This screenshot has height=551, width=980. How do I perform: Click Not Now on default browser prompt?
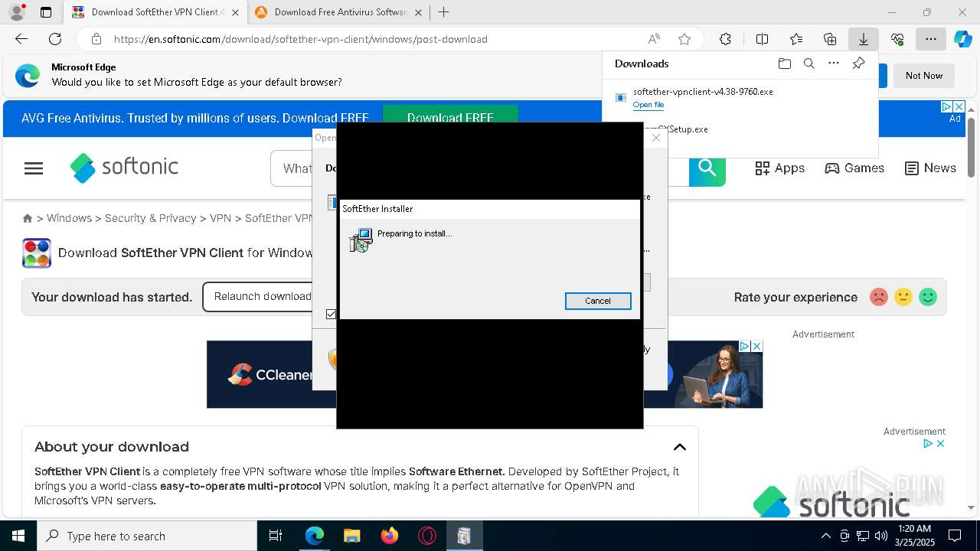(x=924, y=76)
